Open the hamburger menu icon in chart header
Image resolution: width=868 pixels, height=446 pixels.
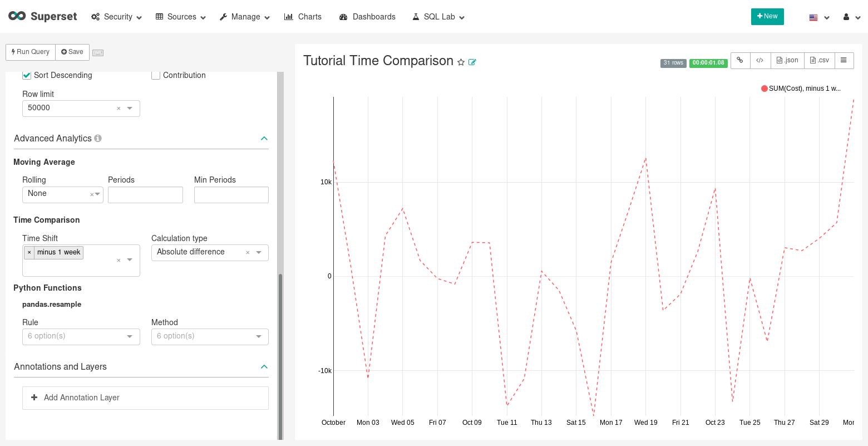click(x=844, y=61)
